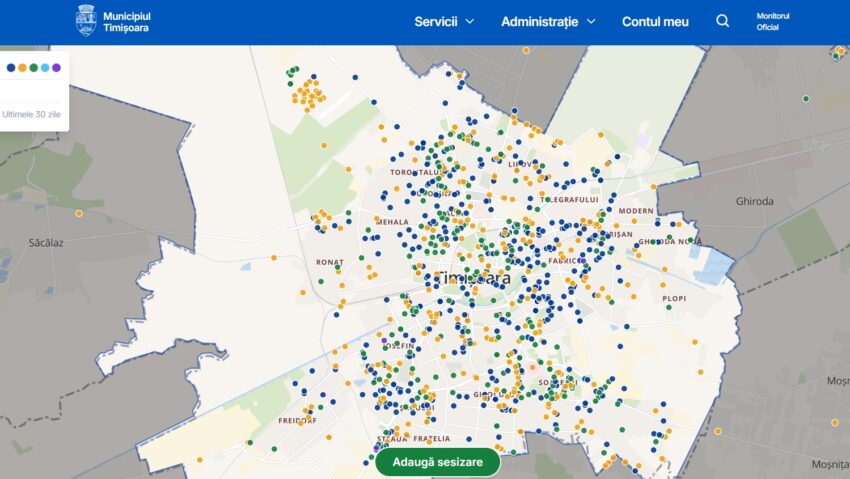Click the Municipiul Timișoara coat of arms logo
The height and width of the screenshot is (479, 850).
(x=86, y=21)
